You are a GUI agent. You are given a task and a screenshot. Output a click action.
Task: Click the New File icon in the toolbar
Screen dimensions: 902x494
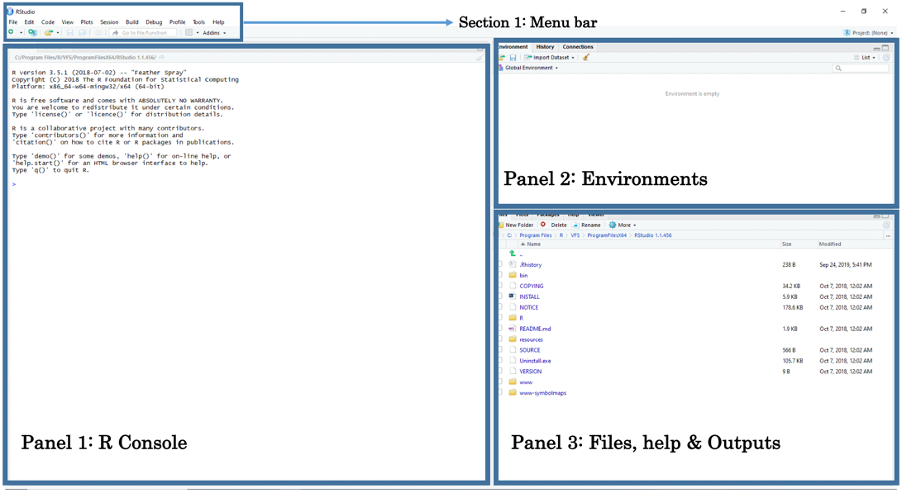coord(11,33)
